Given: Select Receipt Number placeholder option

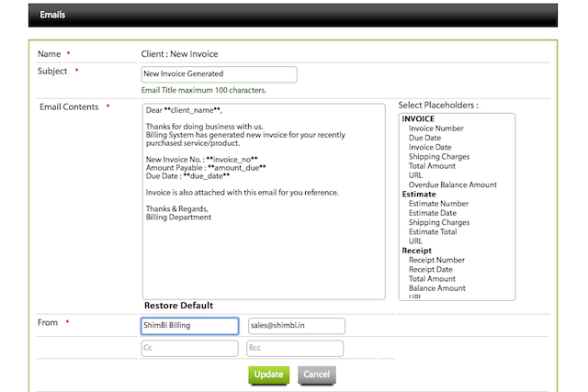Looking at the screenshot, I should pyautogui.click(x=436, y=260).
